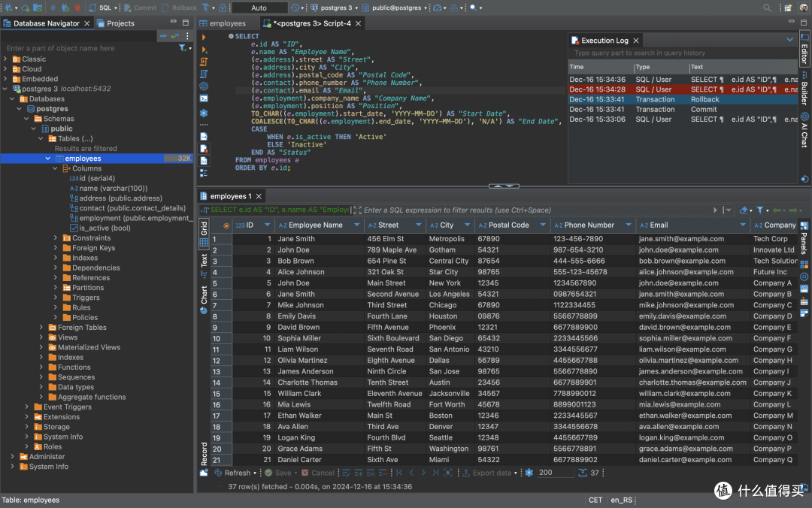Expand the Materialized Views node

[x=41, y=347]
